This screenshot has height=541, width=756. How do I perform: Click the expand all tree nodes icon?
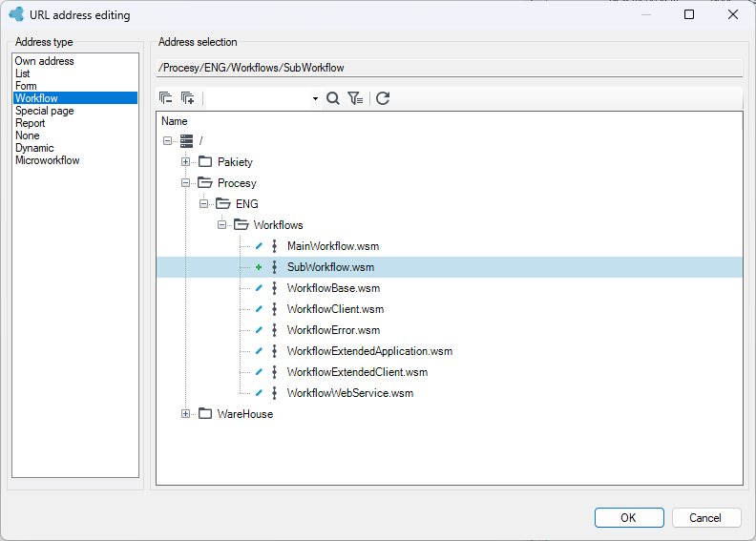(x=187, y=98)
